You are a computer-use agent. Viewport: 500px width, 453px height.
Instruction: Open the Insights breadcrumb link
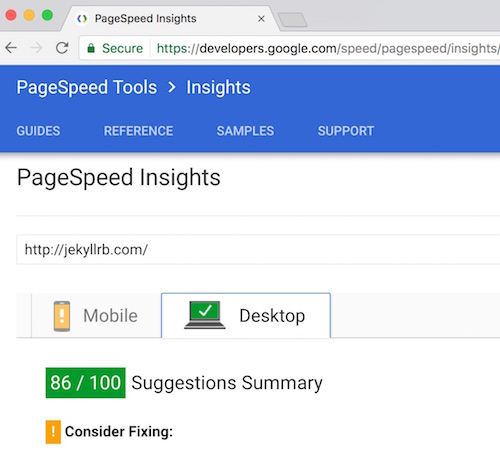218,88
